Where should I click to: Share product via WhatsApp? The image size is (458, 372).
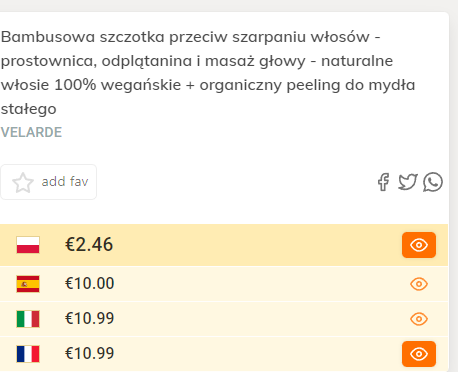pyautogui.click(x=433, y=182)
